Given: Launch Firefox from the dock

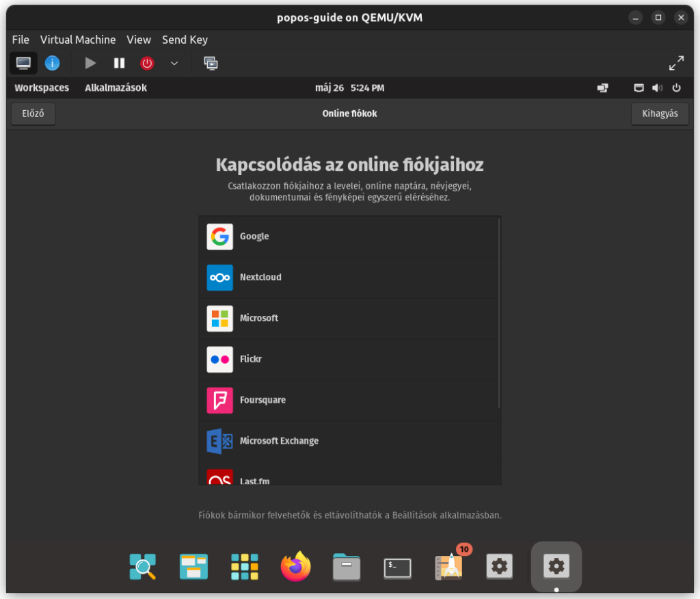Looking at the screenshot, I should (295, 566).
